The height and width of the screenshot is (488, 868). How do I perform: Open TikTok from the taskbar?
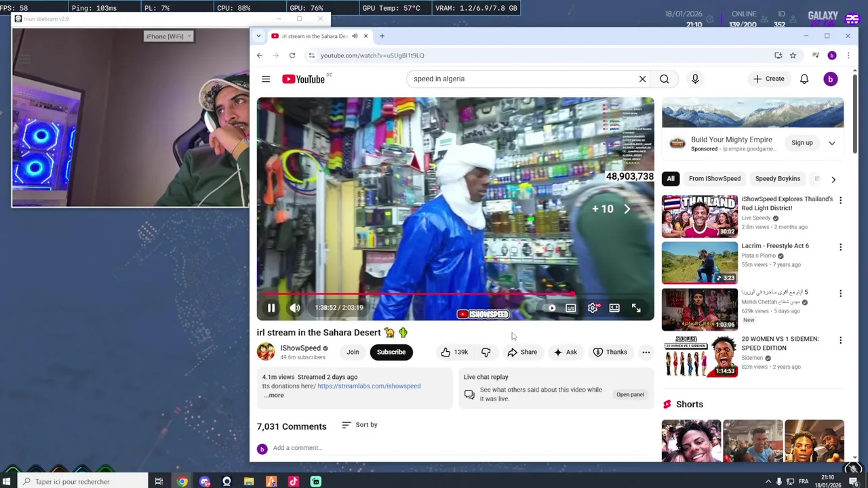tap(294, 482)
